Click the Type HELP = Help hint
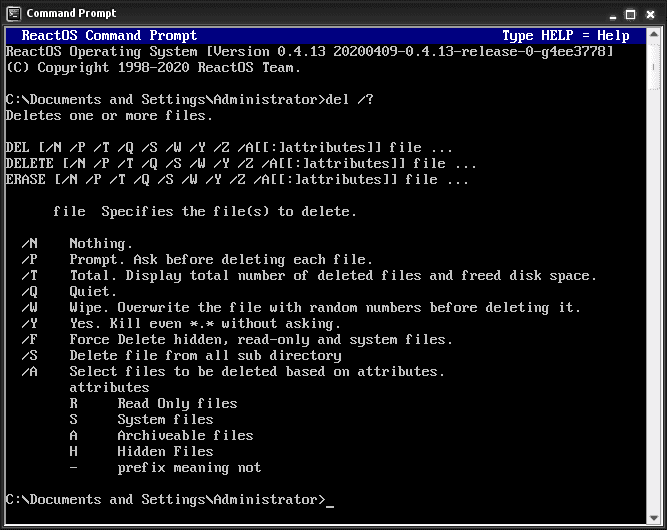Viewport: 667px width, 530px height. pos(565,35)
